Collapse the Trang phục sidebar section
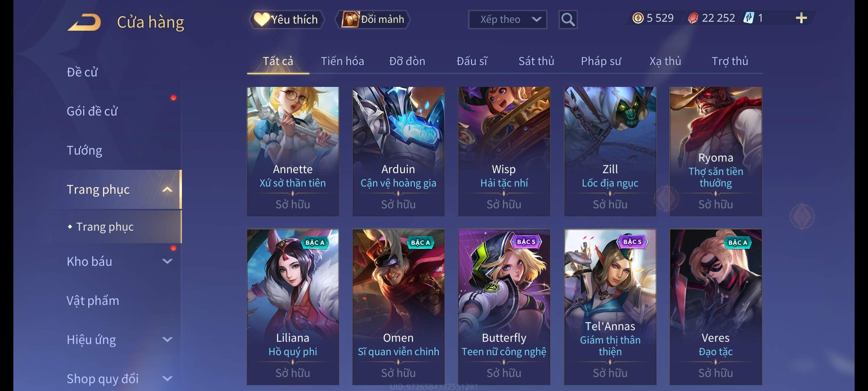The image size is (868, 391). [167, 189]
